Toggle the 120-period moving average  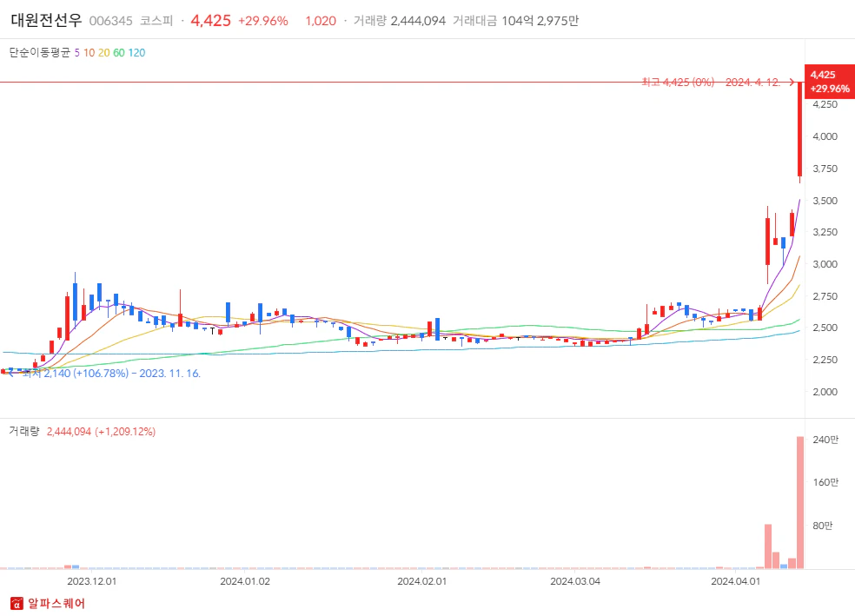(x=135, y=54)
